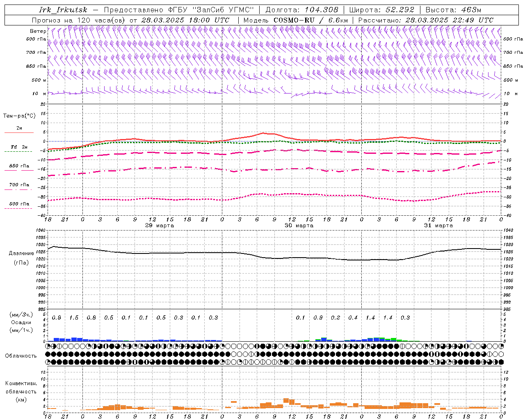Click the 0.4 precipitation total value
525x420 pixels.
353,318
